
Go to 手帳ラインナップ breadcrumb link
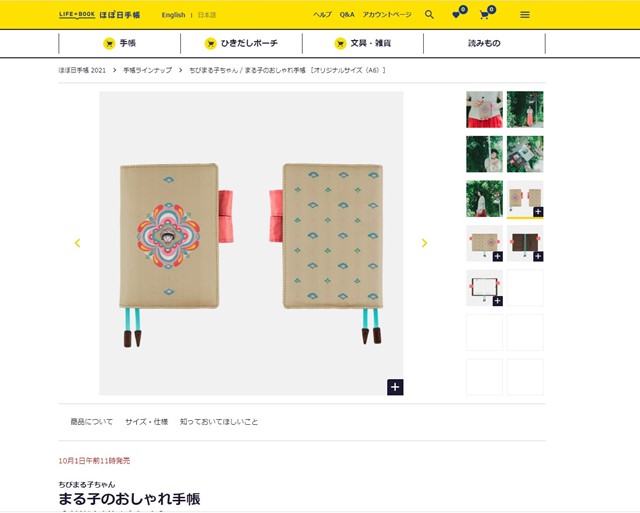[147, 70]
